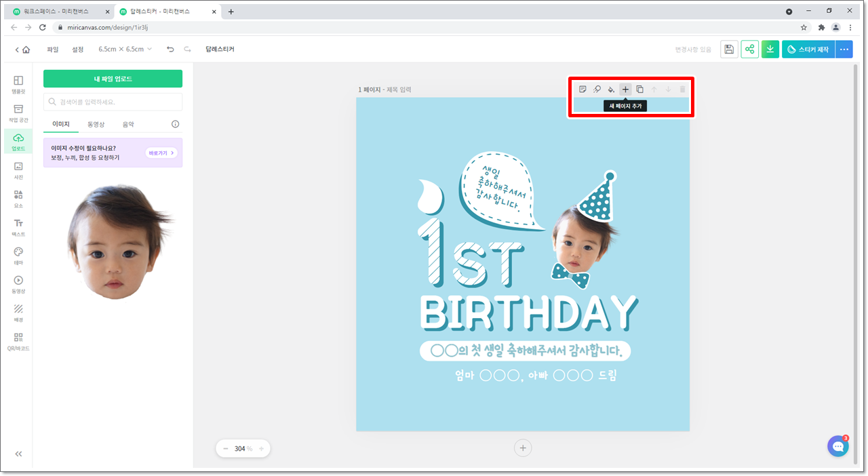The height and width of the screenshot is (476, 868).
Task: Open the 사진 (photos) sidebar panel
Action: tap(18, 170)
